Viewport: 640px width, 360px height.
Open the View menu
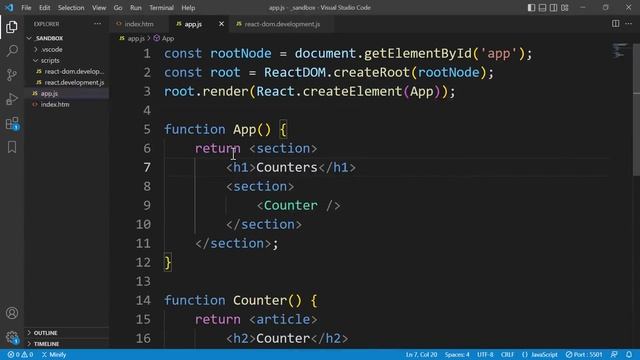coord(99,8)
